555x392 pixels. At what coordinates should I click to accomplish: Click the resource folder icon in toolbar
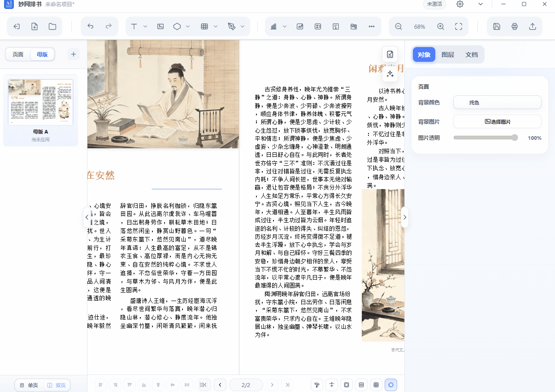354,26
